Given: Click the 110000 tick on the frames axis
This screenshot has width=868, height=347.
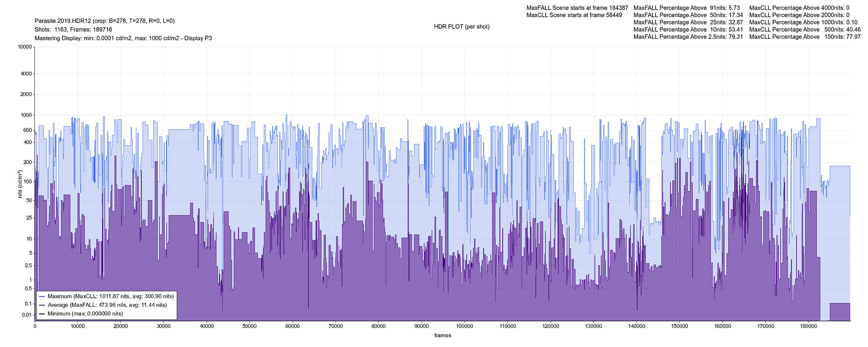Looking at the screenshot, I should coord(508,326).
